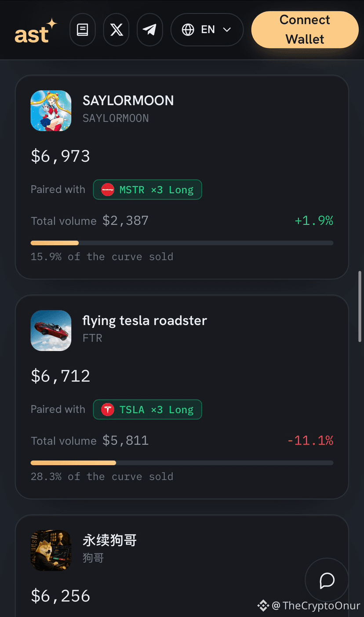The image size is (364, 617).
Task: Open the 永续狗哥 doge thumbnail
Action: (51, 551)
